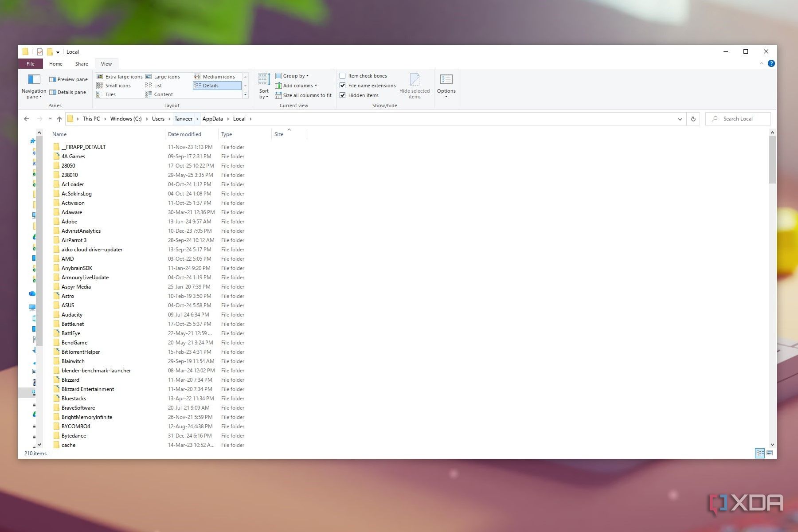
Task: Click Users in the address breadcrumb
Action: [158, 119]
